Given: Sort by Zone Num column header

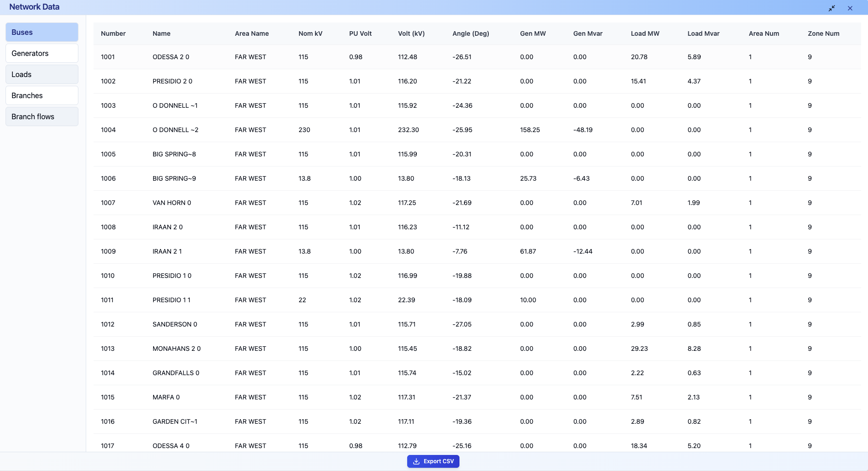Looking at the screenshot, I should (x=824, y=33).
